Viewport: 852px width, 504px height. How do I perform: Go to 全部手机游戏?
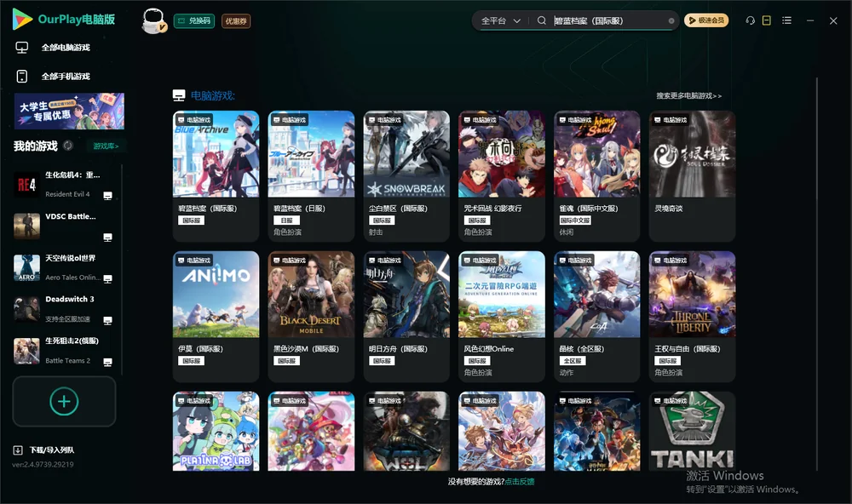[53, 77]
